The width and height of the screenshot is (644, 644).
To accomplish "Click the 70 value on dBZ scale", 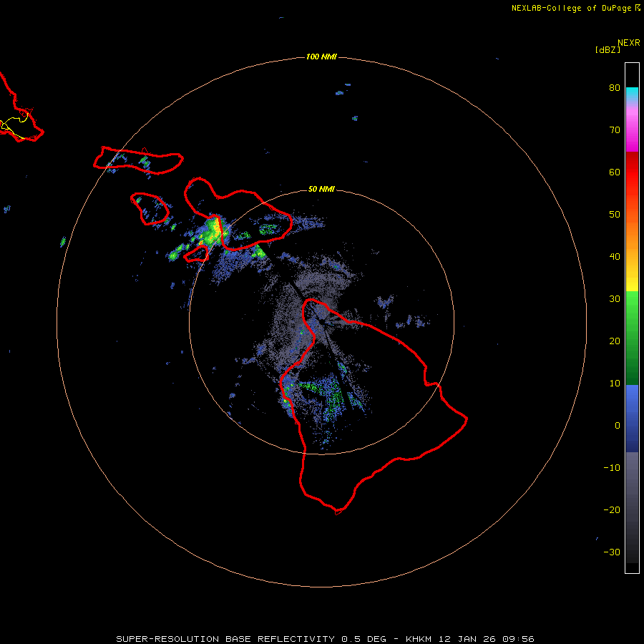I will coord(615,130).
